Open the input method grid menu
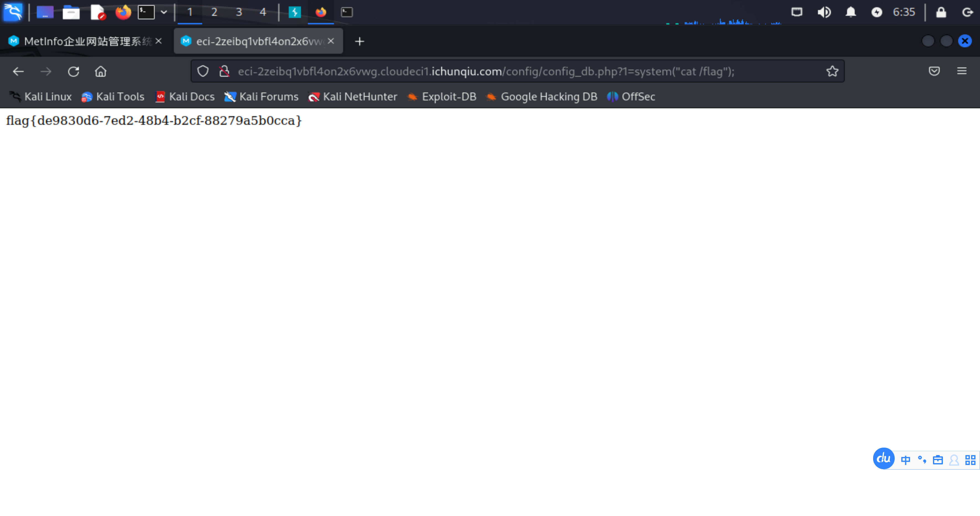980x516 pixels. pos(971,460)
